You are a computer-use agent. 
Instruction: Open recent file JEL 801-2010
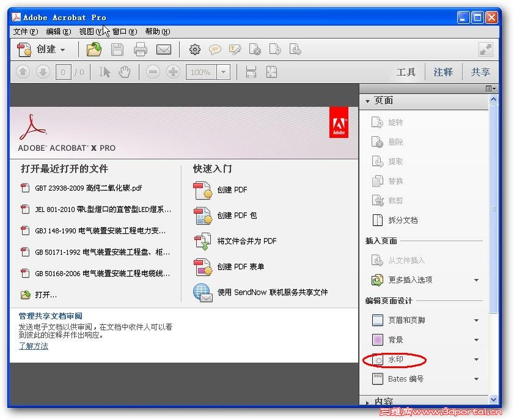click(x=96, y=209)
